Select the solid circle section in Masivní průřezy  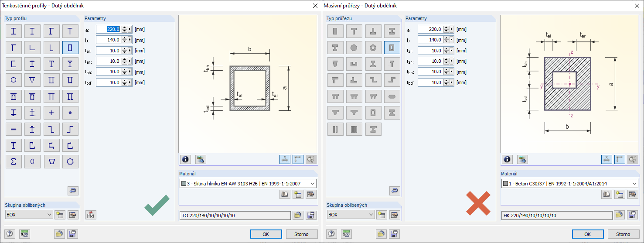354,48
